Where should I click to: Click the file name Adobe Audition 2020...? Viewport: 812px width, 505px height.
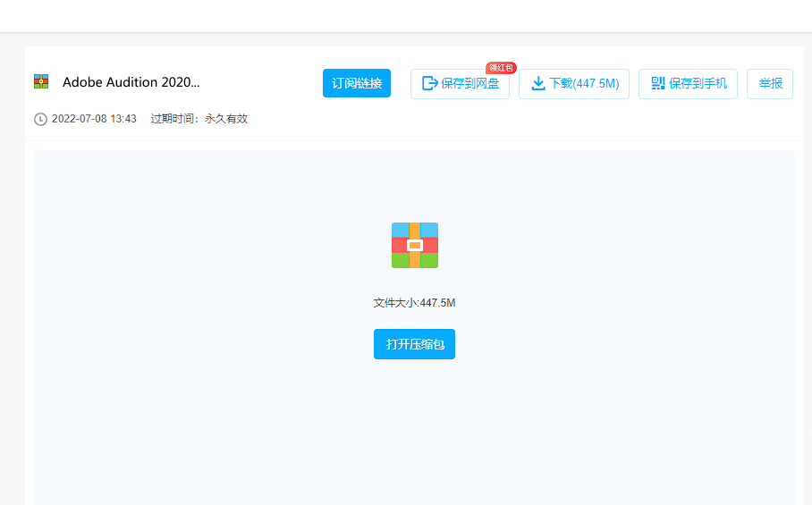pyautogui.click(x=131, y=82)
